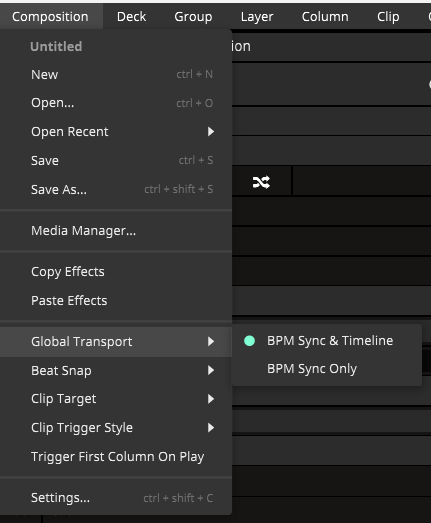Expand the Clip Trigger Style submenu
Viewport: 431px width, 523px height.
(116, 428)
